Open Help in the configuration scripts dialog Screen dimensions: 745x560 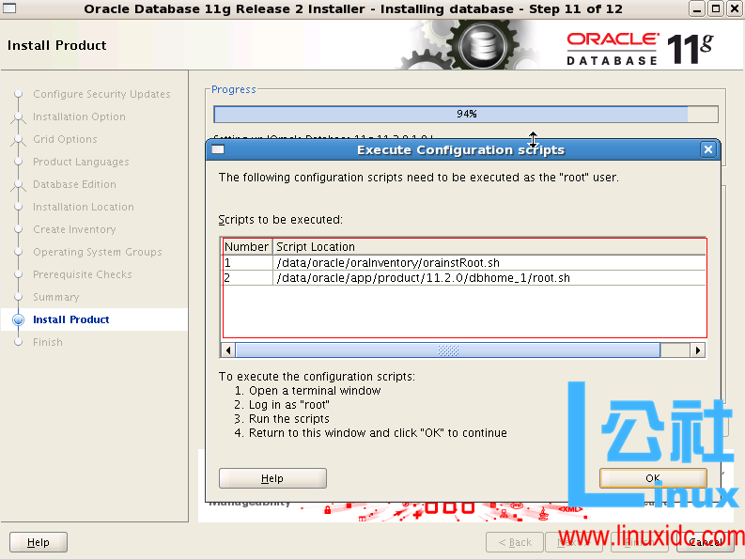coord(272,478)
